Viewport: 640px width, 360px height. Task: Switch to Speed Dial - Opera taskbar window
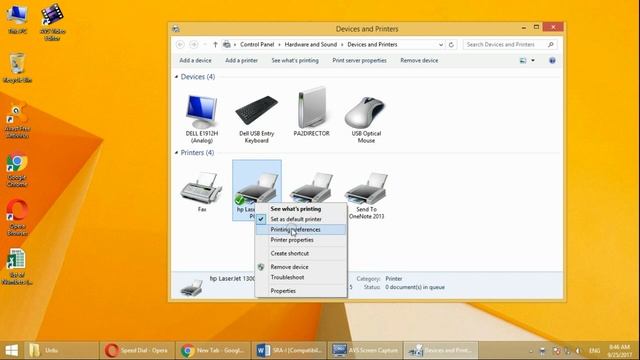136,351
